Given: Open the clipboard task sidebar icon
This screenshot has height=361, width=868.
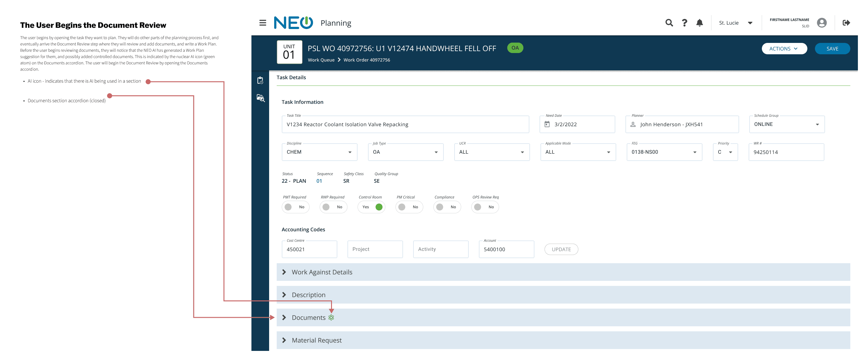Looking at the screenshot, I should click(x=260, y=80).
